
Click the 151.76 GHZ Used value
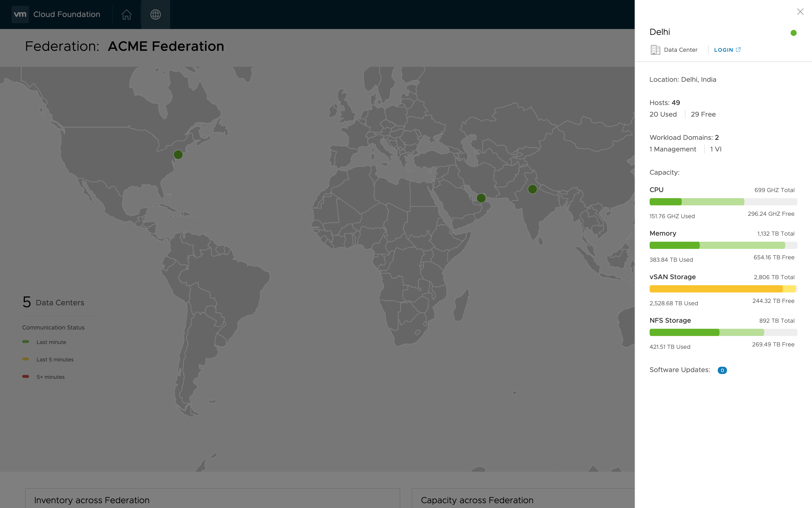(672, 216)
